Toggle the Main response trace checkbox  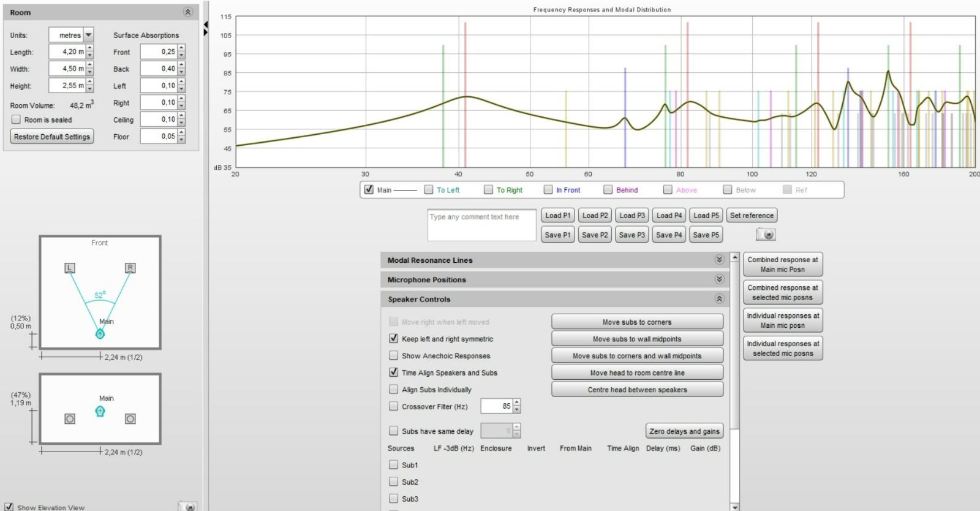[369, 189]
